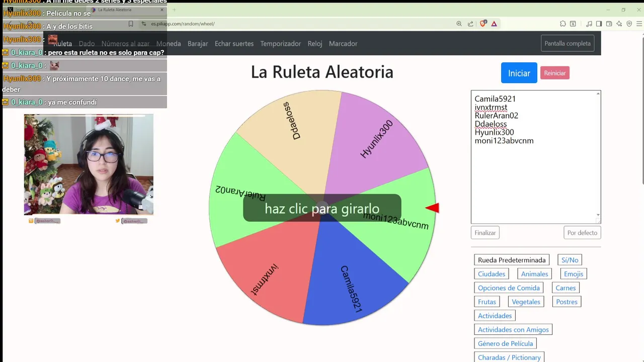Open the extensions puzzle icon

(x=563, y=24)
